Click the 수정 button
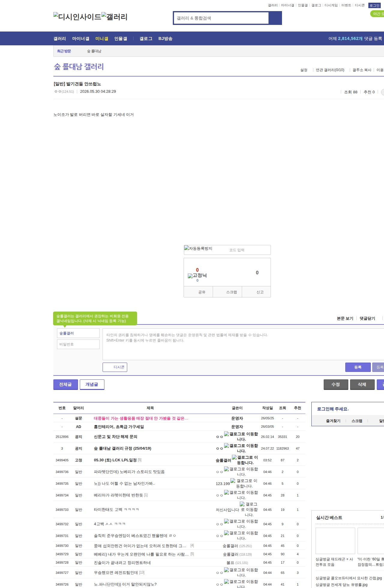The width and height of the screenshot is (384, 588). (336, 384)
